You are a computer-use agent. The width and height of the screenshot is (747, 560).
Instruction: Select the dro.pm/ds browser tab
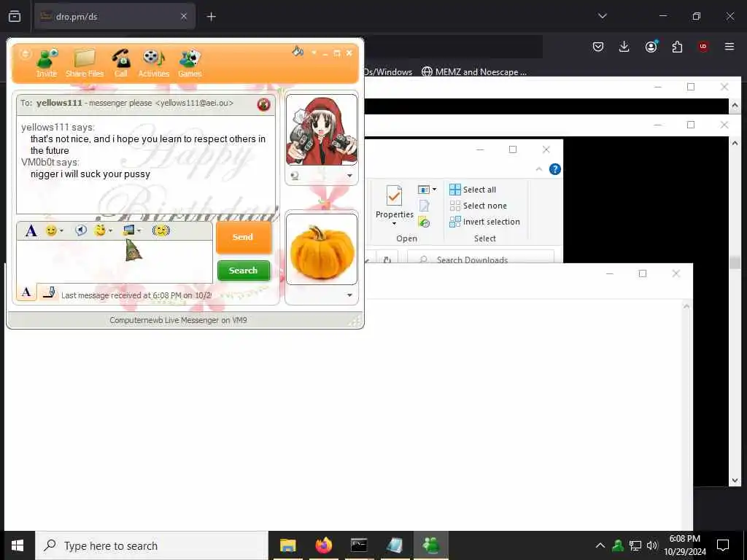click(x=115, y=17)
